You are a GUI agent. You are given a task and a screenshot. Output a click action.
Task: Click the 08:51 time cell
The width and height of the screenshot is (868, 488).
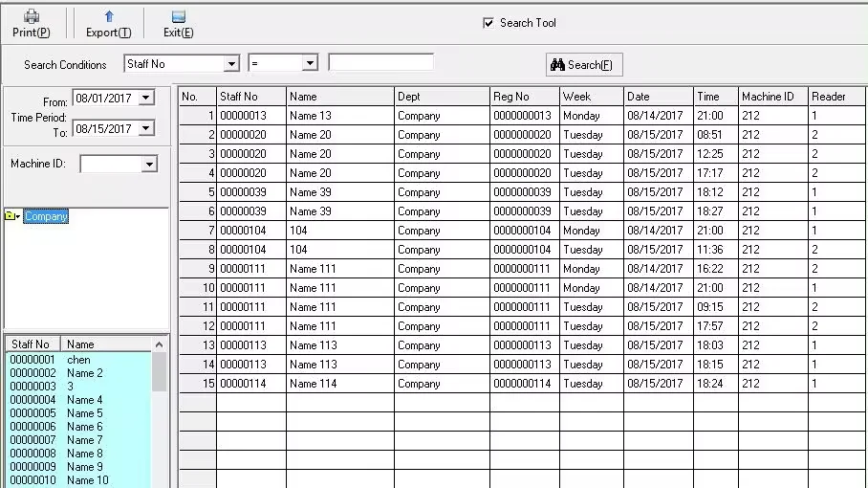click(716, 135)
